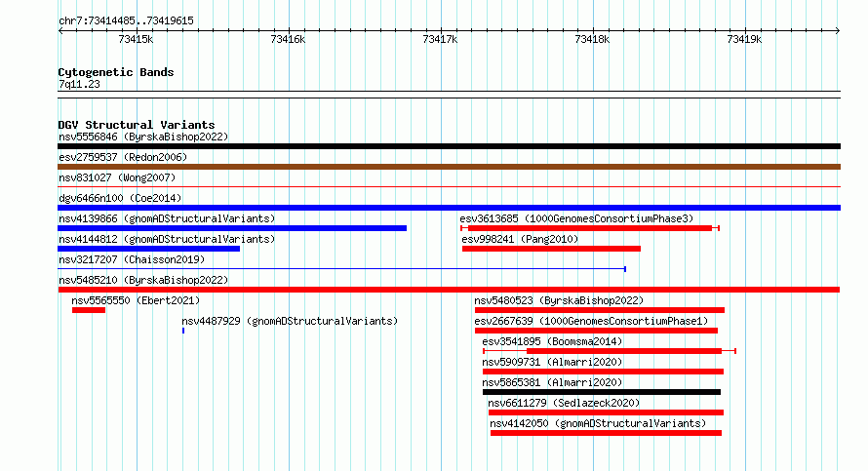Viewport: 868px width, 471px height.
Task: Click the Cytogenetic Bands track title
Action: [116, 72]
